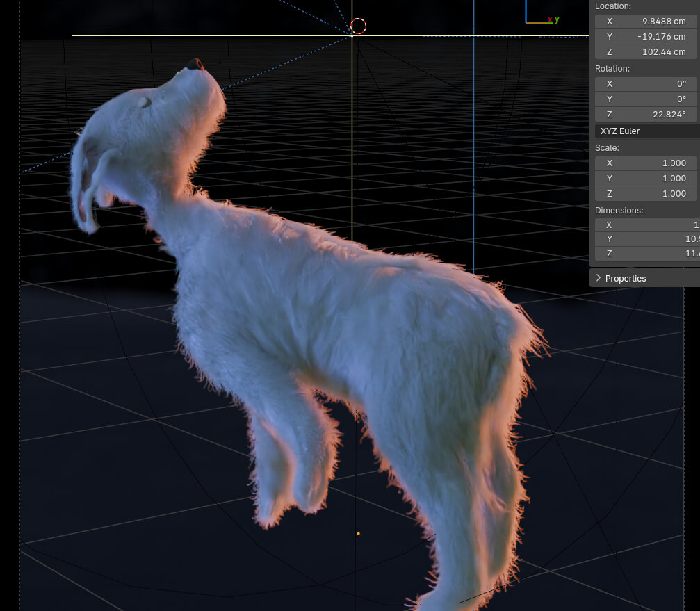This screenshot has height=611, width=700.
Task: Edit the Rotation Y value 0°
Action: [x=646, y=99]
